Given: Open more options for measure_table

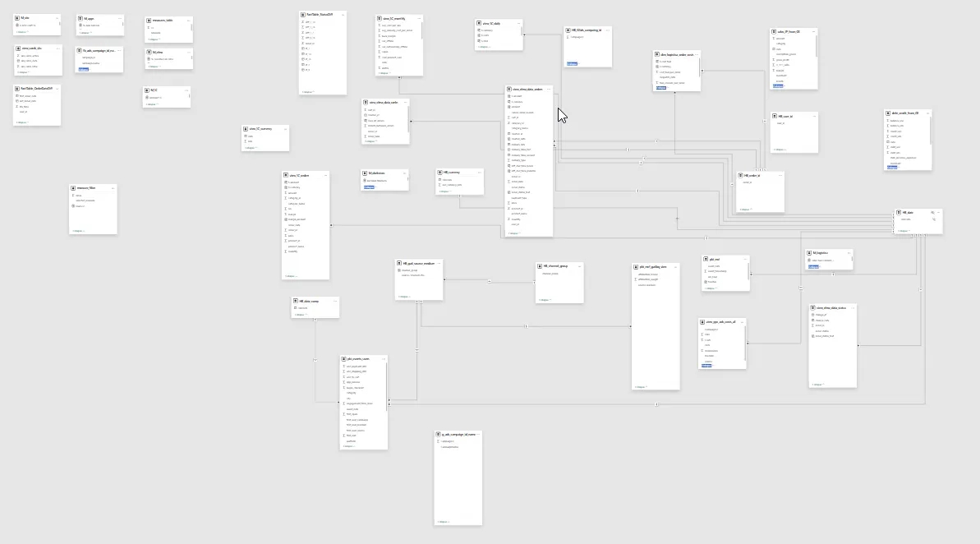Looking at the screenshot, I should 188,21.
